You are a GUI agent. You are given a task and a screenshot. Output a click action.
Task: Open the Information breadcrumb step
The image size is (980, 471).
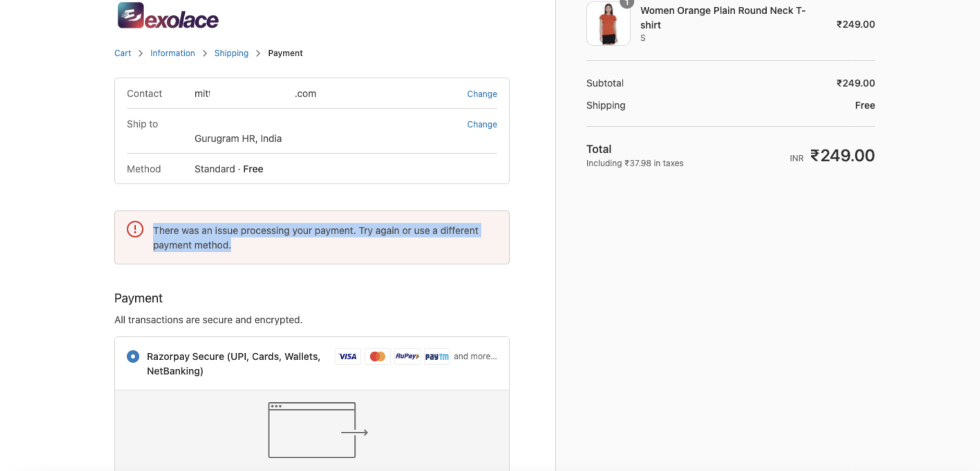coord(172,53)
